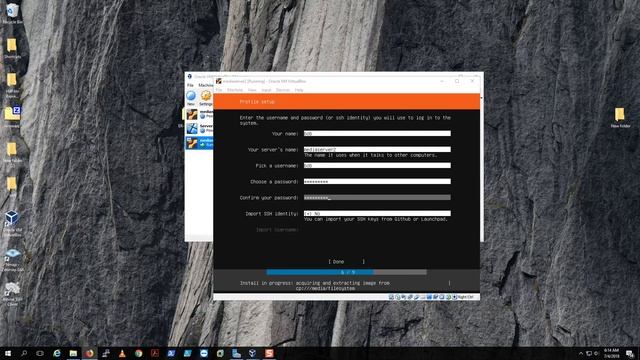Open Machine menu of the running VM window
Screen dimensions: 640x360
(235, 90)
